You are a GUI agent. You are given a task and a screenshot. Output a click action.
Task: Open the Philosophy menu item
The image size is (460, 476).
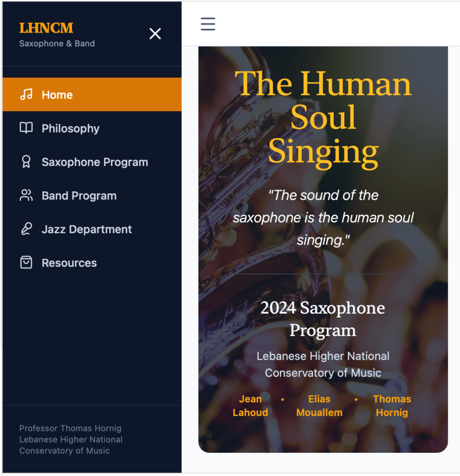coord(71,128)
